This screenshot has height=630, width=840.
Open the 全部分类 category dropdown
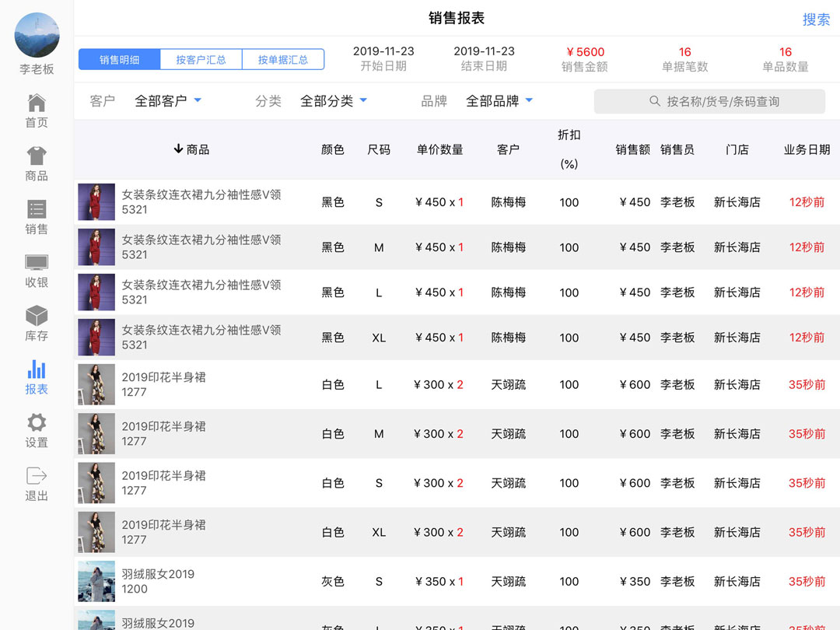click(x=333, y=100)
